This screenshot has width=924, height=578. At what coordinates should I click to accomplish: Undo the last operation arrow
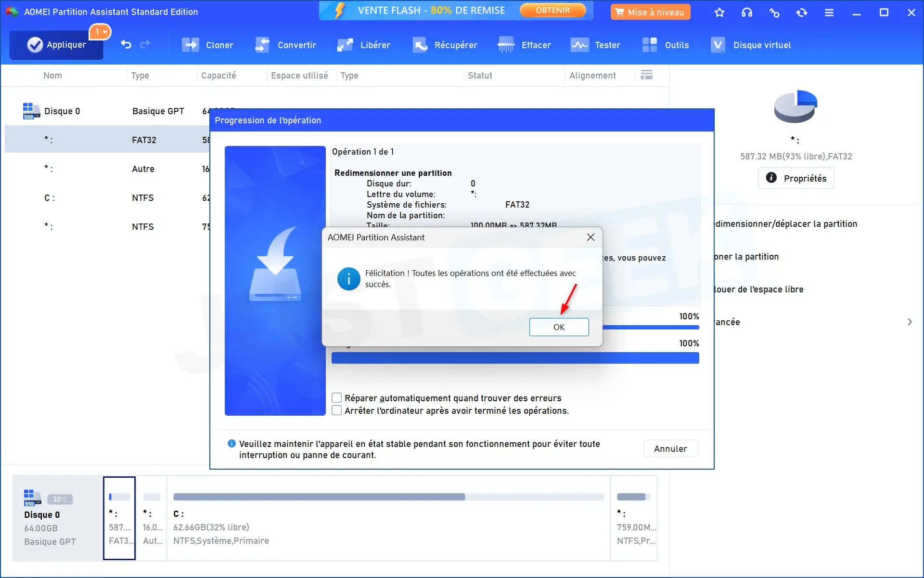(126, 45)
